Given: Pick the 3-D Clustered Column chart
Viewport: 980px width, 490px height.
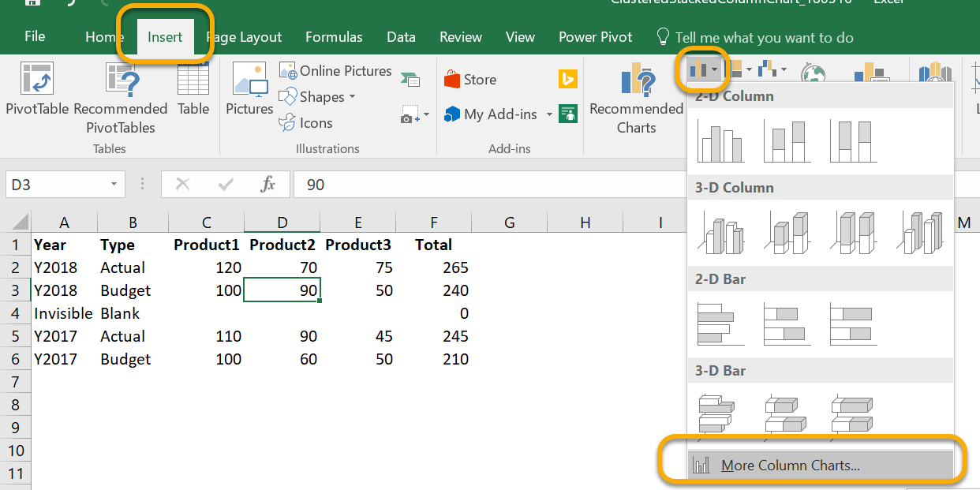Looking at the screenshot, I should pos(721,233).
